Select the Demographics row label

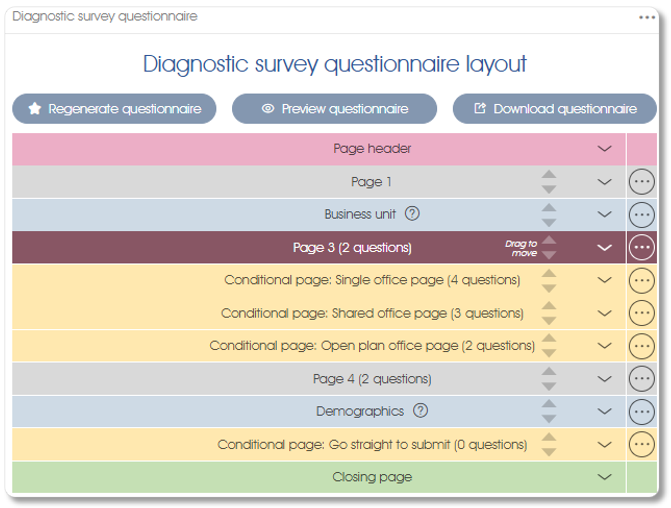point(360,411)
